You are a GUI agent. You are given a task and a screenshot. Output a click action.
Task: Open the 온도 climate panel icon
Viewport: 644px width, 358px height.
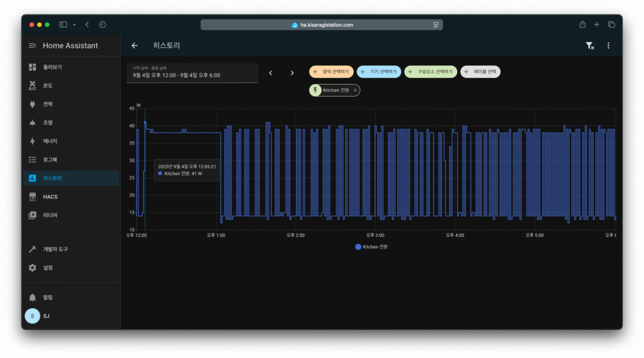point(33,85)
